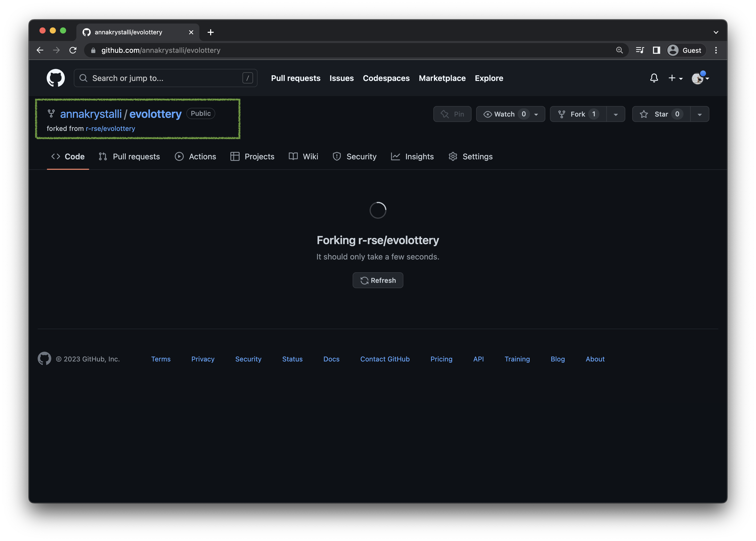This screenshot has height=541, width=756.
Task: Open the user avatar menu
Action: (700, 78)
